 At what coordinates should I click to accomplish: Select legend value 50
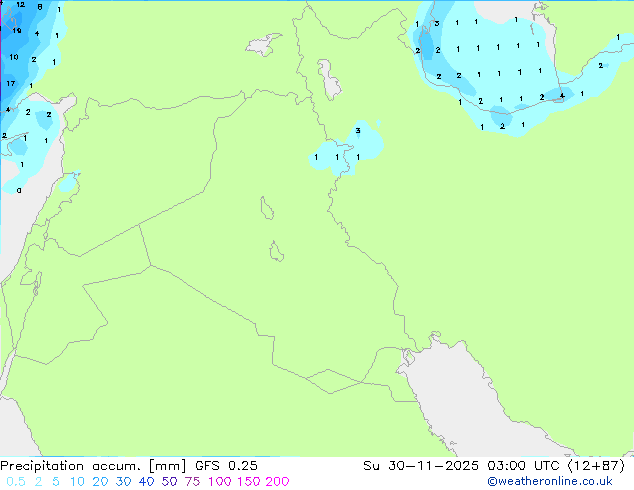tap(169, 482)
